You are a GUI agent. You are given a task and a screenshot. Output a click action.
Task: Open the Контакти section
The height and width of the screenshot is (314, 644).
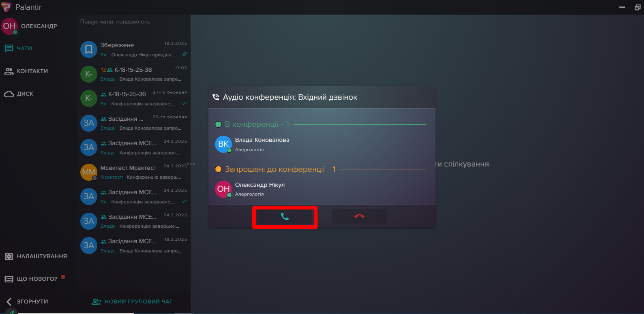tap(32, 71)
